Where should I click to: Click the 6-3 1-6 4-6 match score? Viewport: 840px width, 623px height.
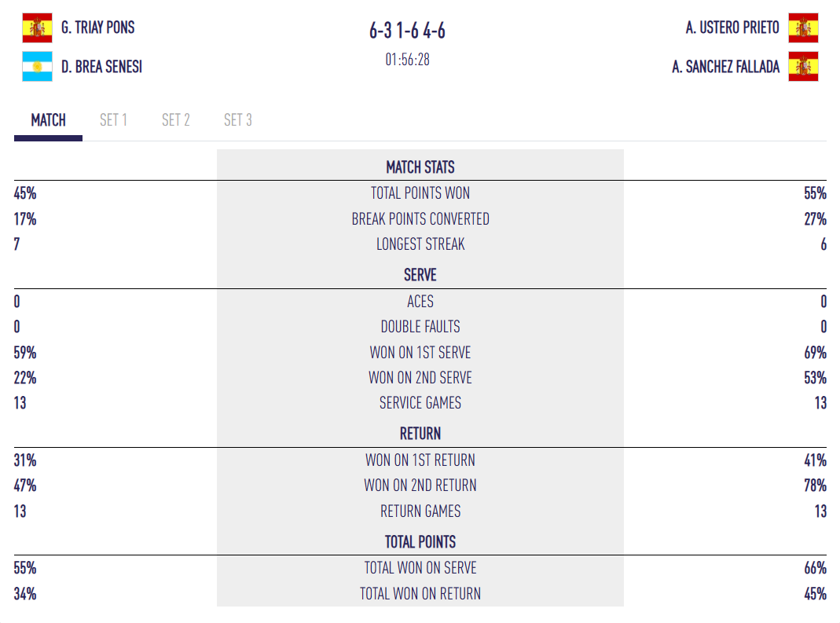point(408,31)
